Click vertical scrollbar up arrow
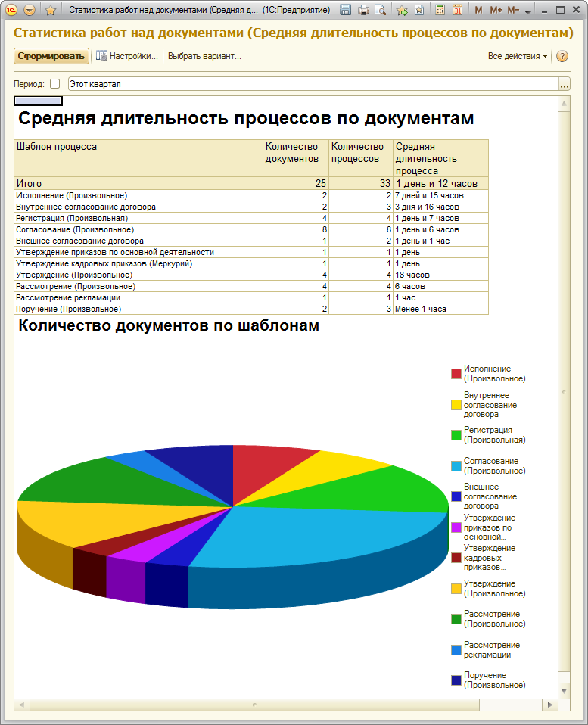The height and width of the screenshot is (725, 588). click(x=564, y=104)
